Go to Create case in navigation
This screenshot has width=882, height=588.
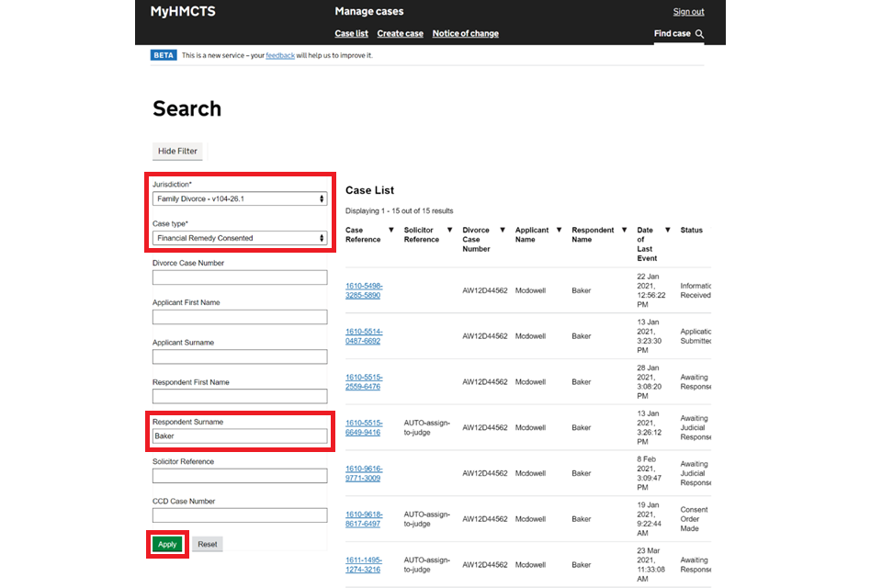coord(400,34)
